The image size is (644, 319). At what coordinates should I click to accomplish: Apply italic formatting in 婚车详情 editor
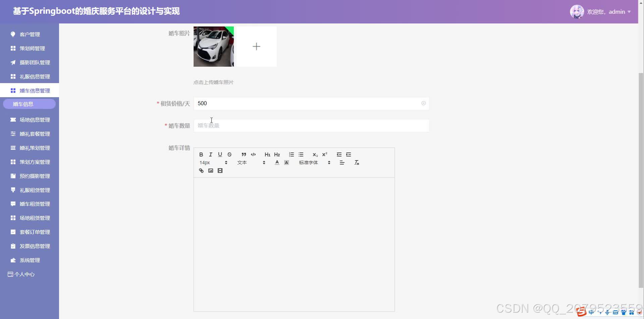[210, 154]
